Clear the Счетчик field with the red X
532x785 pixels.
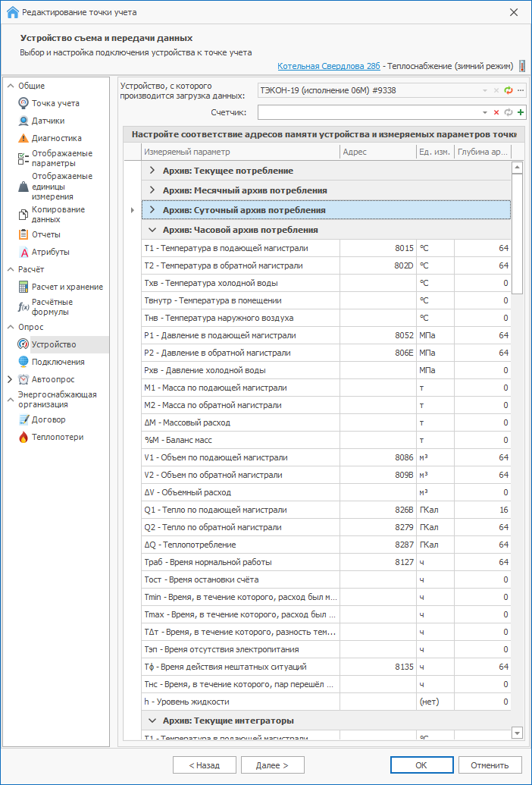click(496, 112)
